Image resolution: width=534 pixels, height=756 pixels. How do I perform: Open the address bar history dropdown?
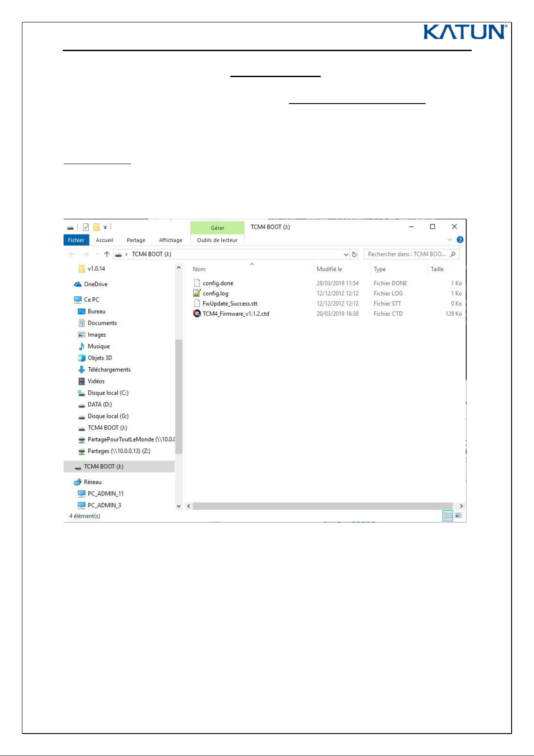pos(346,254)
